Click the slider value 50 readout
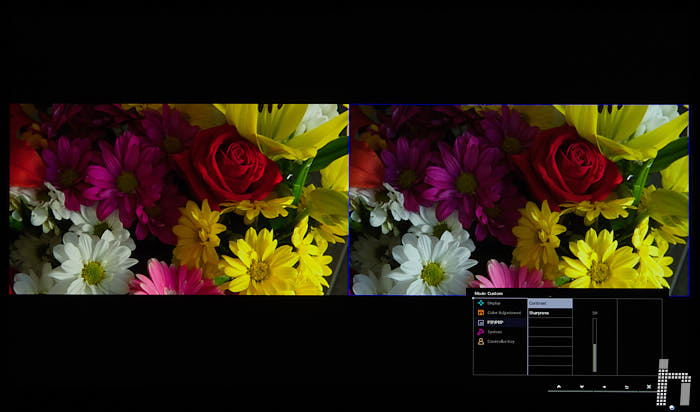This screenshot has width=700, height=412. click(594, 313)
